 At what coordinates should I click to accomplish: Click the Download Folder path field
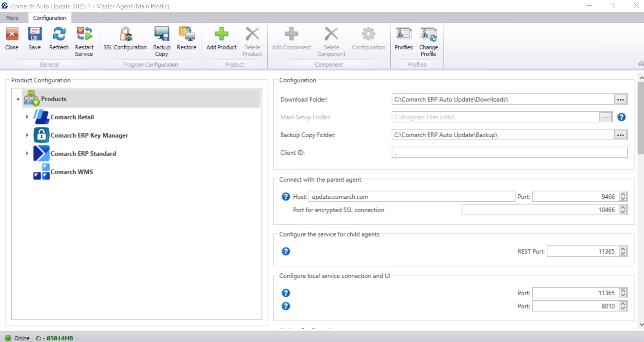(503, 99)
